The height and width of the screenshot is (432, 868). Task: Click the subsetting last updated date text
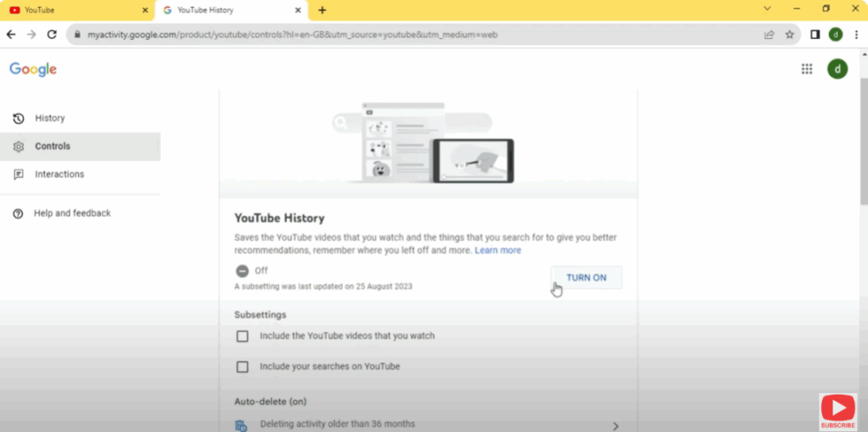(323, 286)
